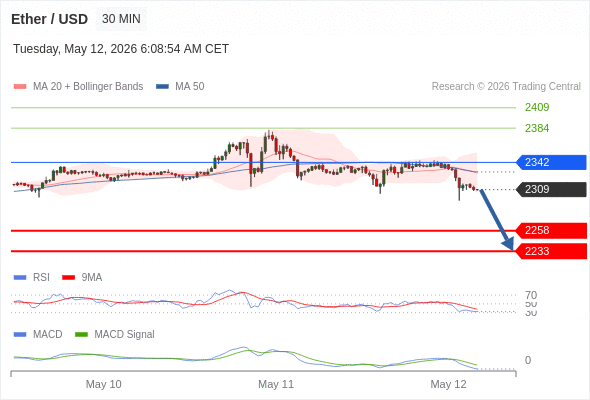
Task: Click the Ether / USD chart title
Action: [x=49, y=19]
